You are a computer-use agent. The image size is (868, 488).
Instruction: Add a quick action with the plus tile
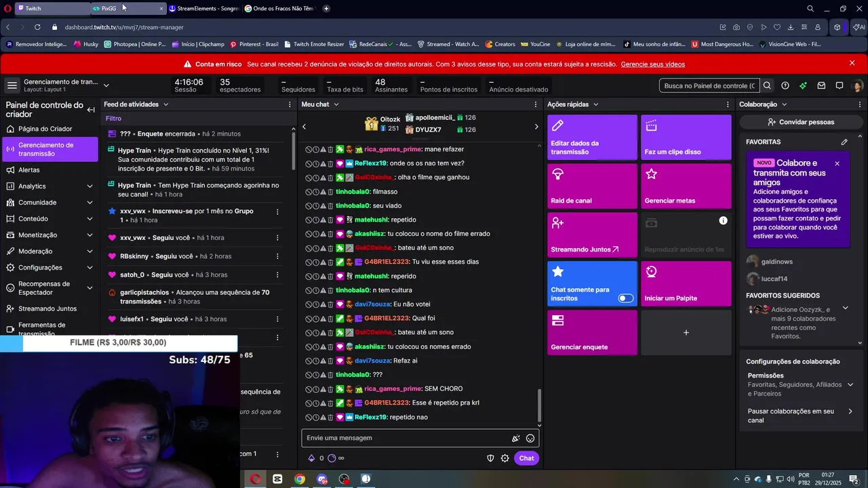pos(686,332)
